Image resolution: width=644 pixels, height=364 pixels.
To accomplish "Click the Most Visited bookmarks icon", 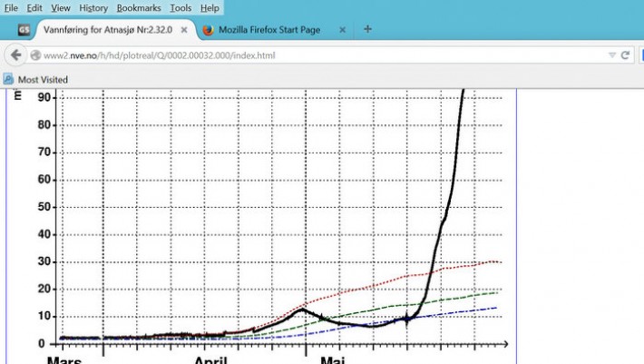I will click(9, 79).
